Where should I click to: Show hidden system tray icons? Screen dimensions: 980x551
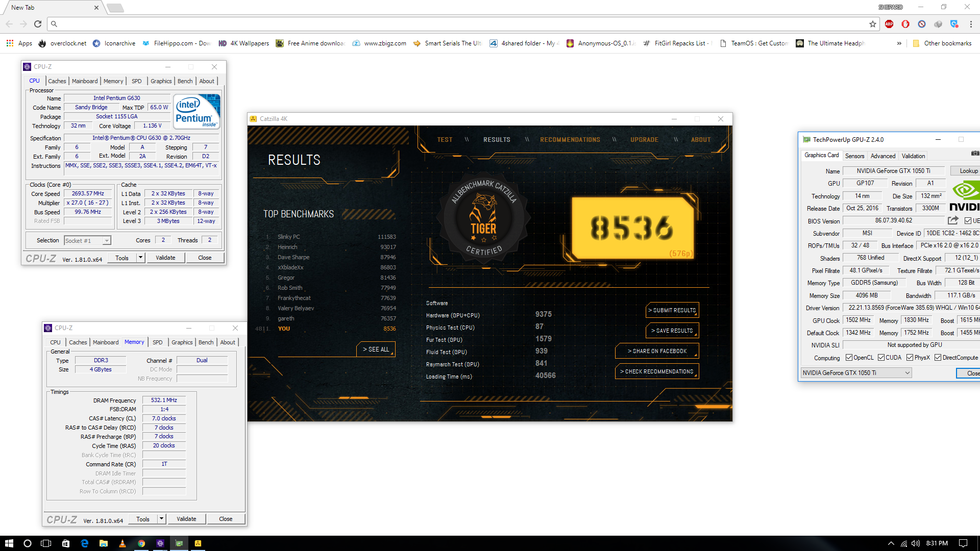coord(891,543)
